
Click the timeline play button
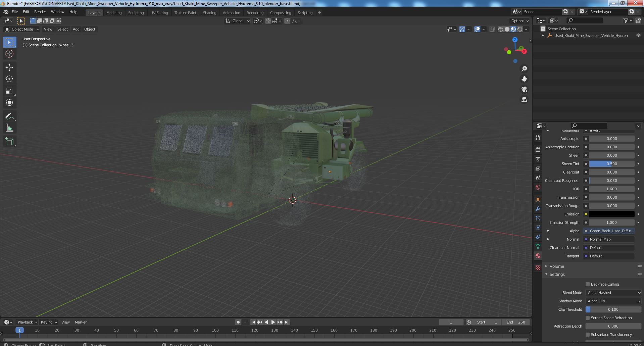[273, 322]
